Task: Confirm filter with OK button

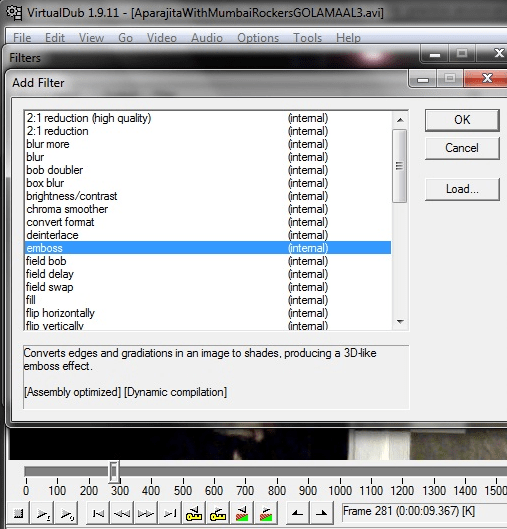Action: (462, 120)
